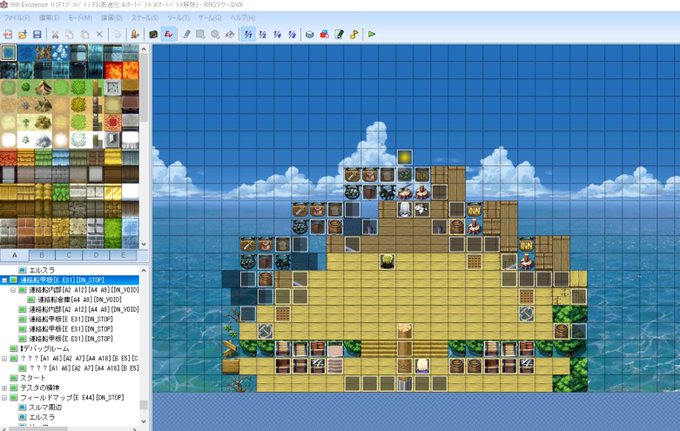Select the Rectangle drawing tool
The image size is (680, 431).
pos(200,34)
